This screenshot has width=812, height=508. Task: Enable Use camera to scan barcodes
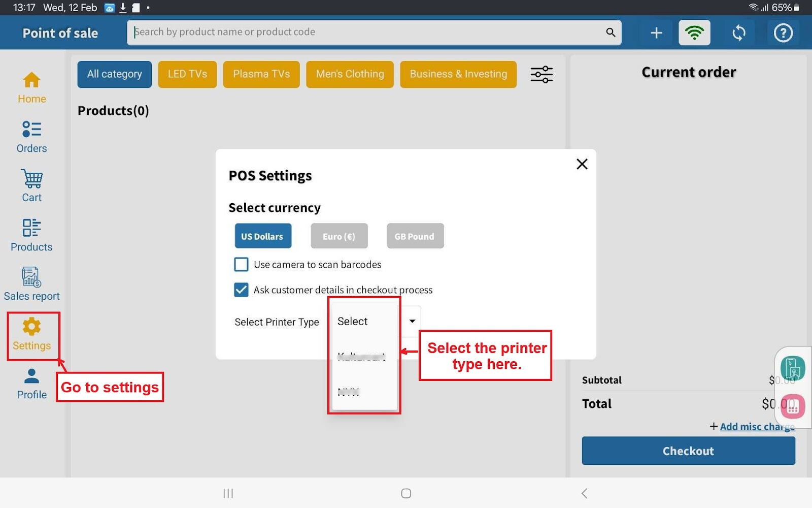pos(241,265)
